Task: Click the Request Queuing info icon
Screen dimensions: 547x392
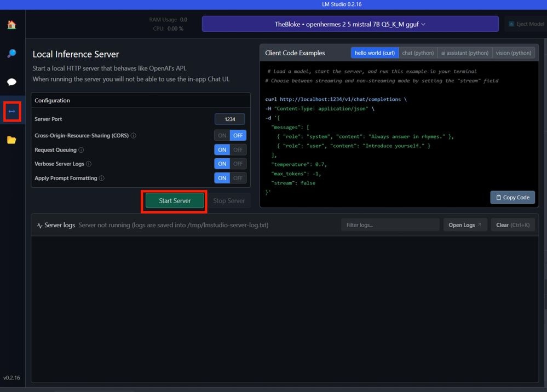Action: click(81, 149)
